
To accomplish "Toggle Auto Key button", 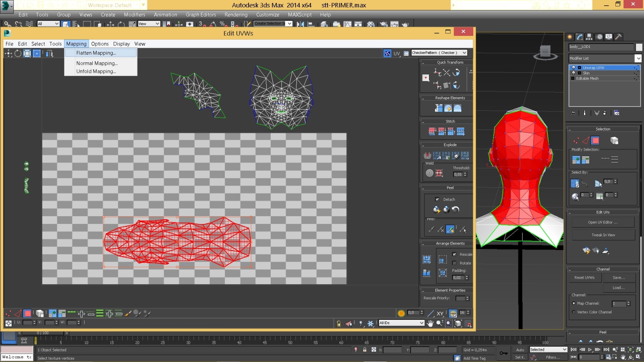I will click(520, 350).
